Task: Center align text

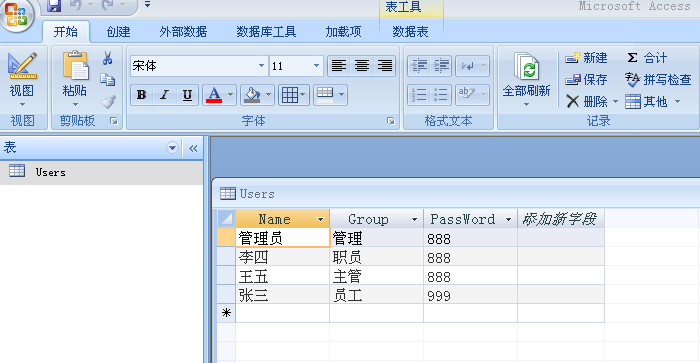Action: point(362,66)
